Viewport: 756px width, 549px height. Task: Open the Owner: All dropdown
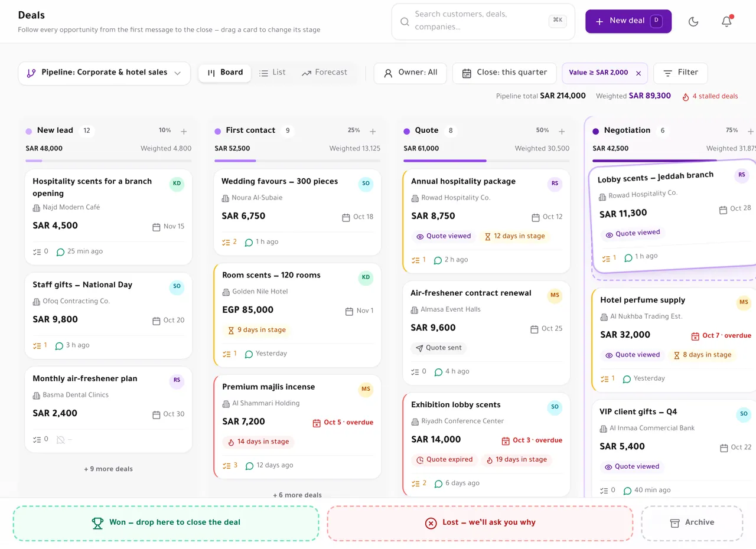pyautogui.click(x=410, y=73)
